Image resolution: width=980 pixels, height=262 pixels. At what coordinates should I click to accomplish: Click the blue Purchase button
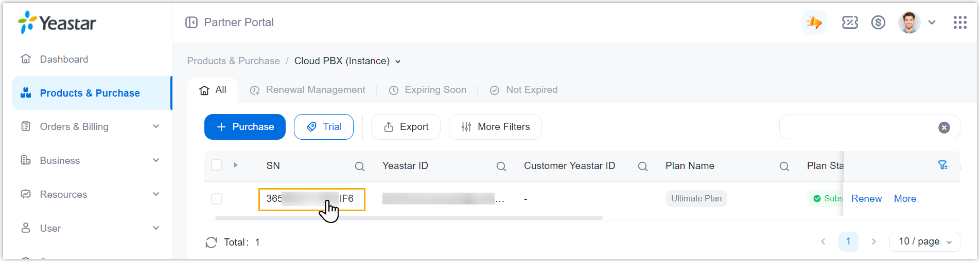click(x=245, y=127)
